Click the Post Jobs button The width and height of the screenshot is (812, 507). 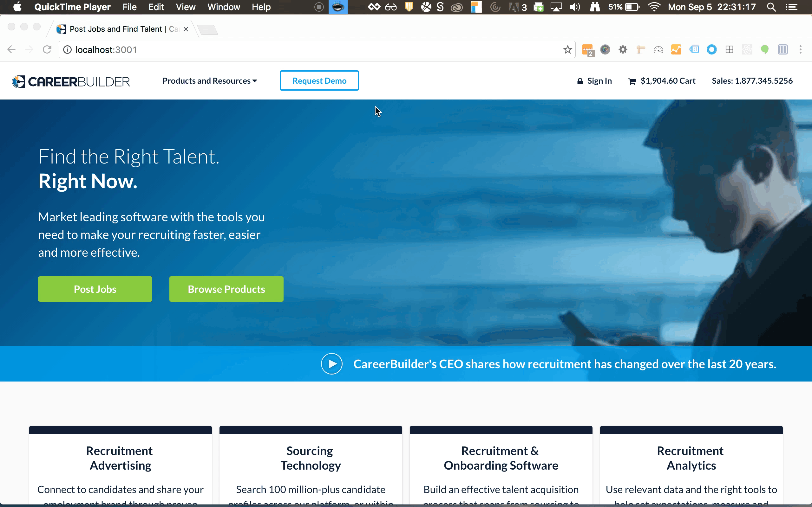[95, 289]
